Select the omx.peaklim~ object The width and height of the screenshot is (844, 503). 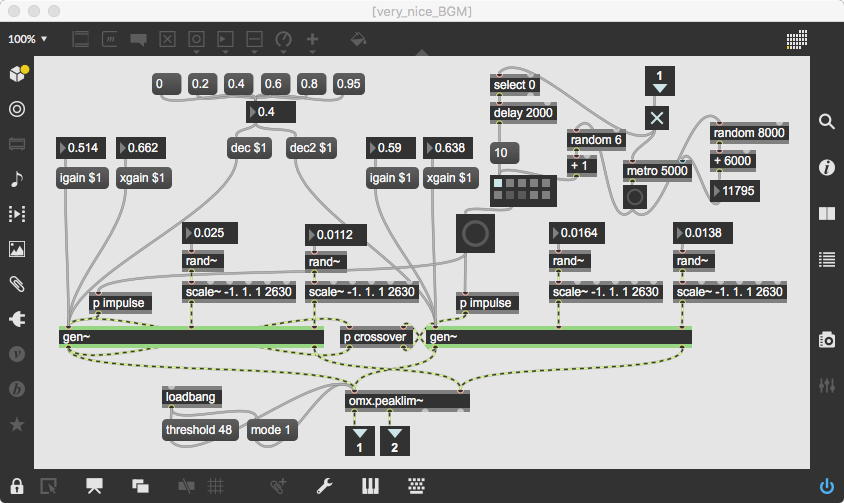coord(407,401)
